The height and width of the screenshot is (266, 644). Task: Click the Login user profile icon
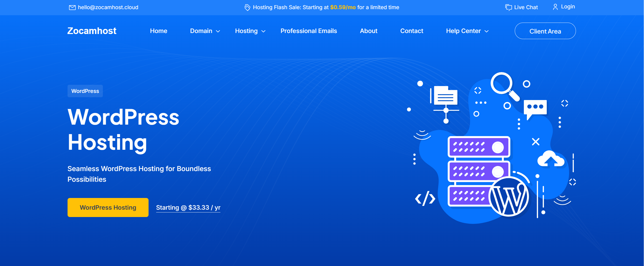click(x=555, y=7)
